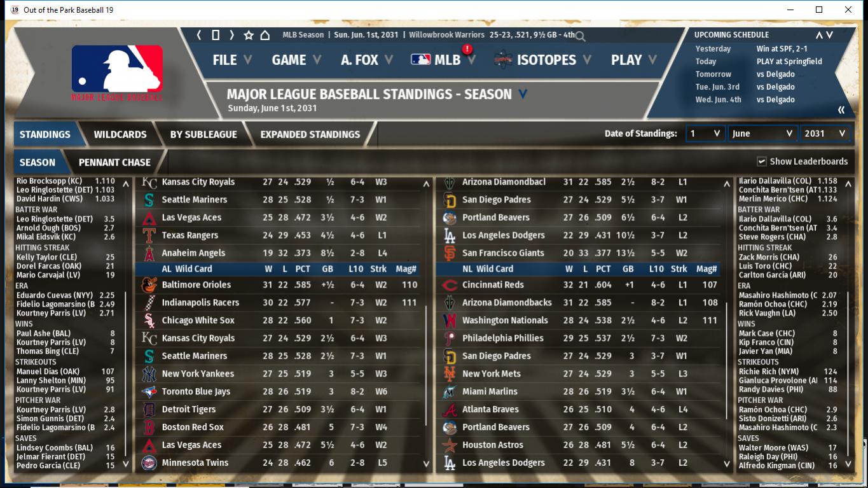This screenshot has width=868, height=488.
Task: Go to the home screen icon
Action: tap(265, 35)
